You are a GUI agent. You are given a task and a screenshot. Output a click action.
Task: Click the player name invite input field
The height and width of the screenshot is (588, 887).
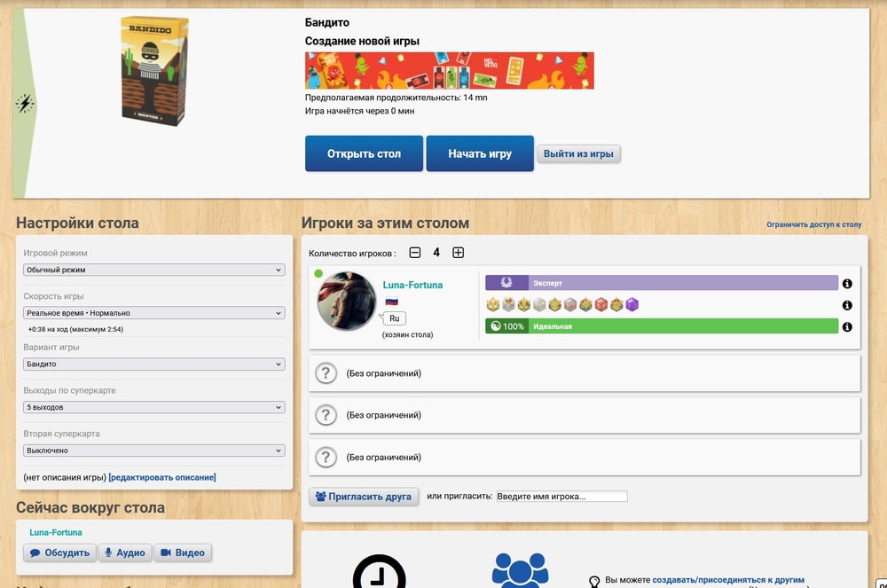pyautogui.click(x=561, y=497)
